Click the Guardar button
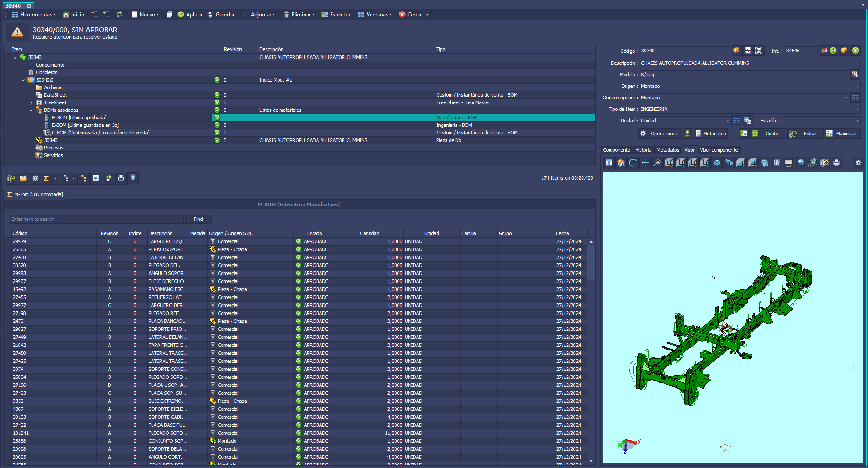Viewport: 868px width, 468px height. [x=221, y=15]
